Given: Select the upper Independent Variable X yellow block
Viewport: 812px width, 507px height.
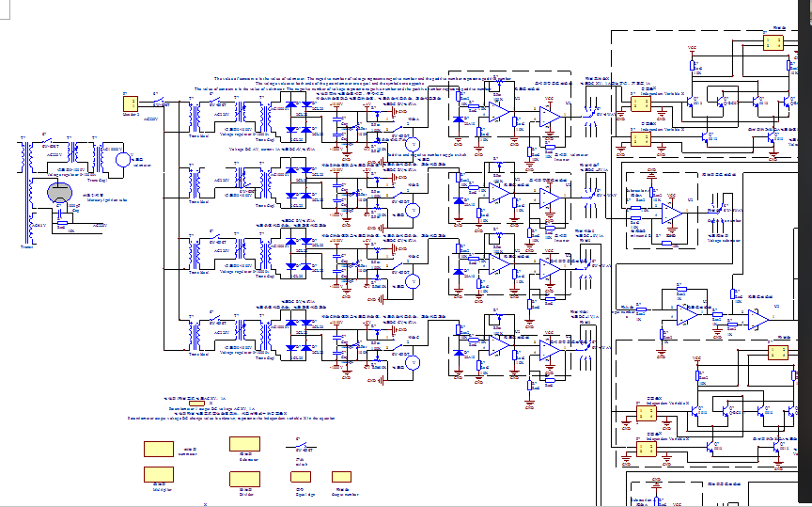Looking at the screenshot, I should 644,103.
